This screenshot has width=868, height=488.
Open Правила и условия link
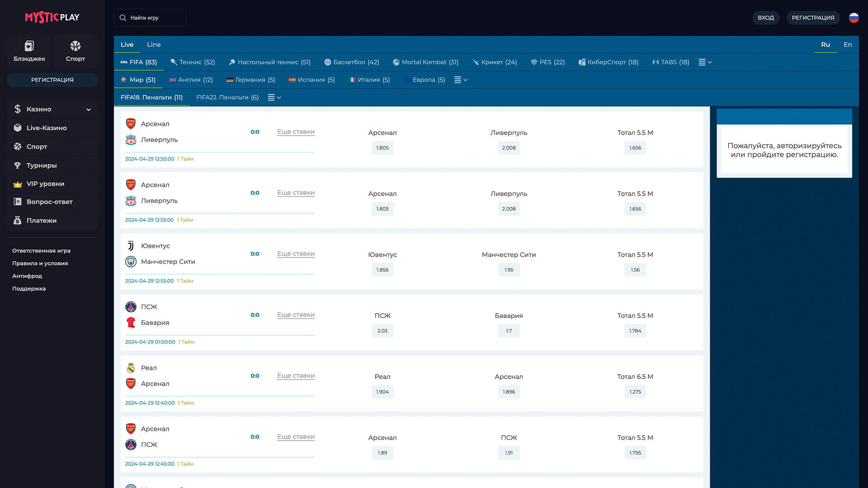coord(40,263)
